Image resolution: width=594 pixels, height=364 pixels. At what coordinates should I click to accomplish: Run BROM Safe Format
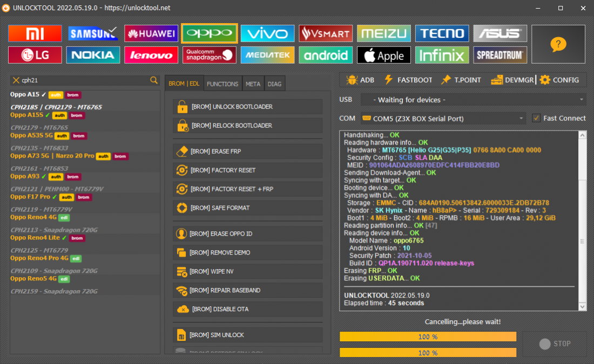tap(248, 208)
